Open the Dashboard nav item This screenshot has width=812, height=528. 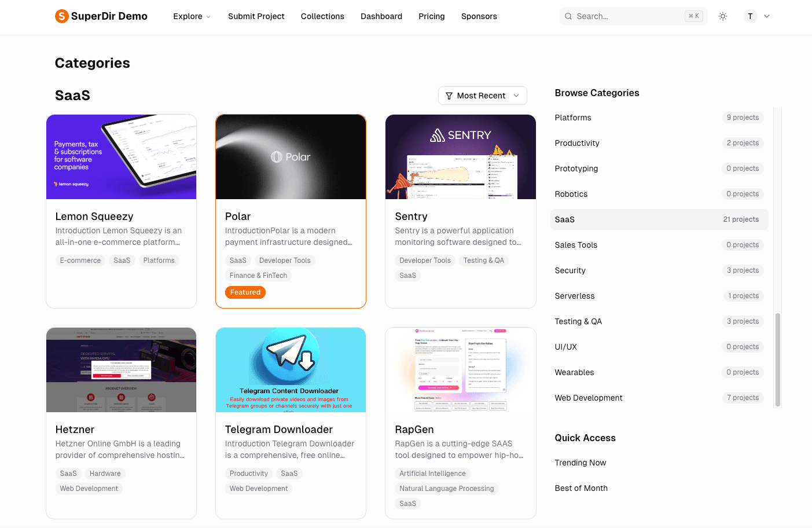381,16
